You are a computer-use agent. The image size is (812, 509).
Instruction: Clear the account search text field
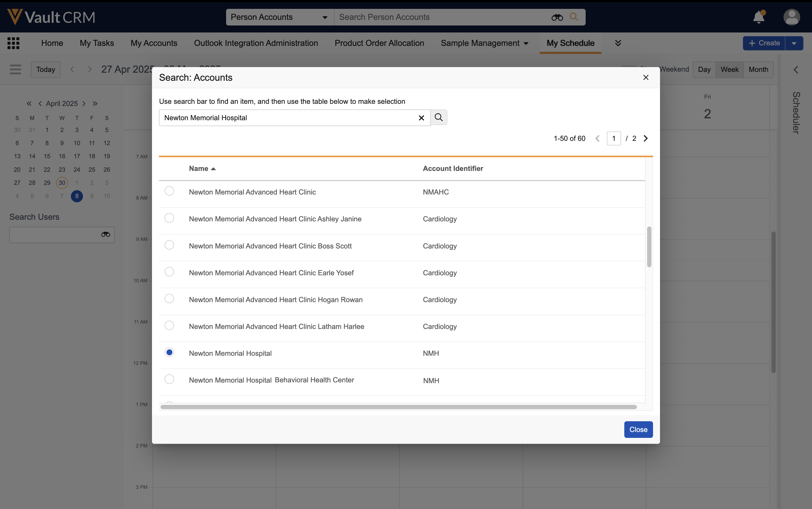tap(421, 118)
